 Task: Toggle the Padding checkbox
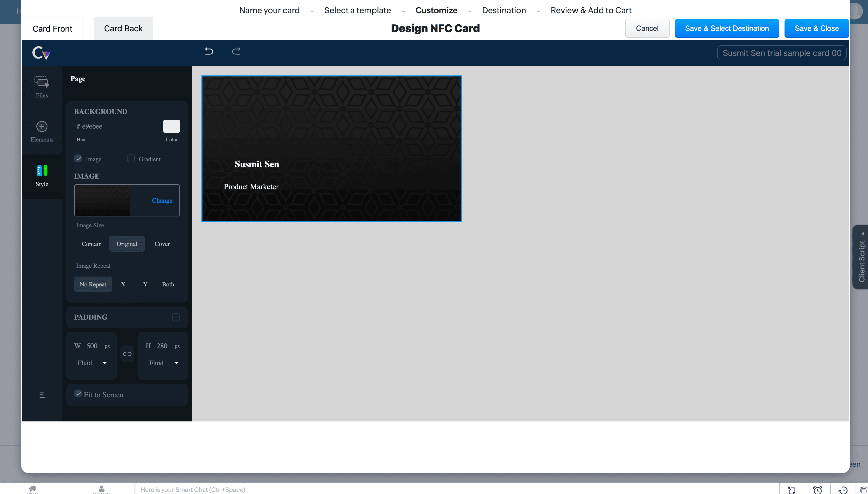[176, 317]
